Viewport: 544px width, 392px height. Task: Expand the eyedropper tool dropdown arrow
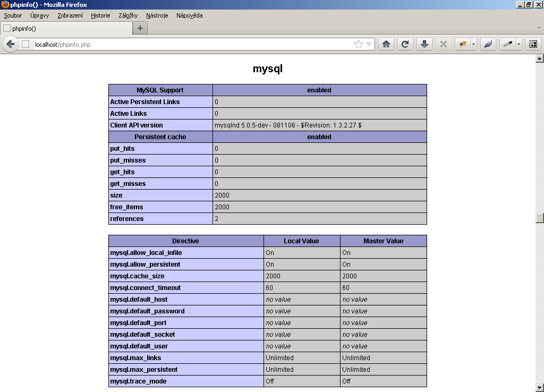(518, 44)
